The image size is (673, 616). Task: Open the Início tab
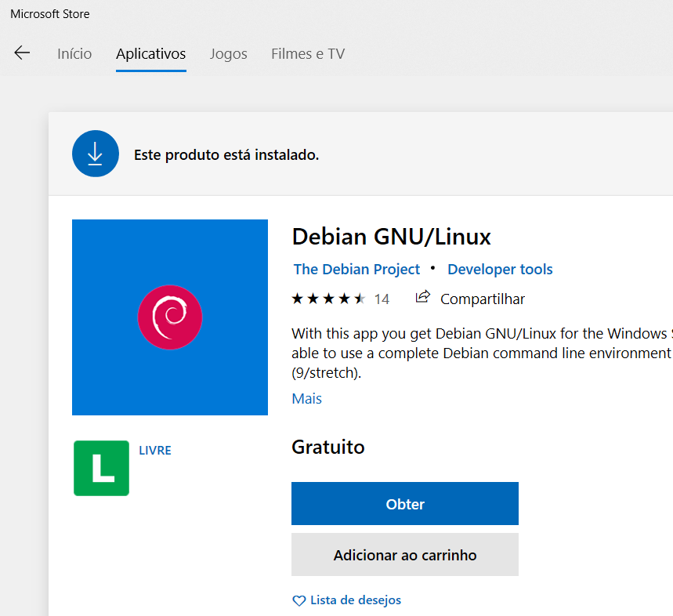pos(74,53)
